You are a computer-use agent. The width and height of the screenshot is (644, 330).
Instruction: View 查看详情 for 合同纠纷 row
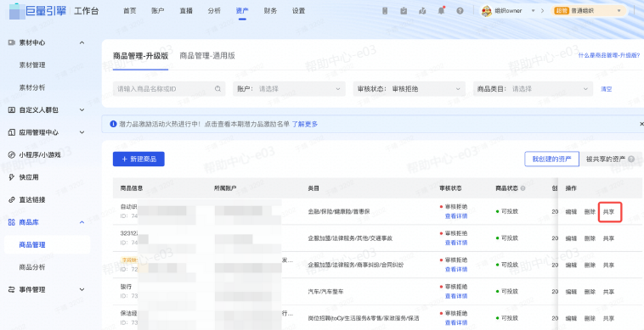456,269
